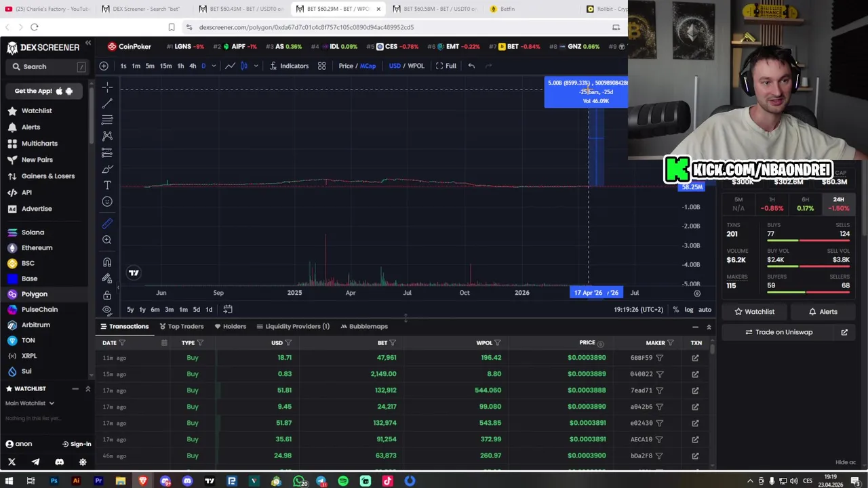Open the Fibonacci/gann lines tool

click(x=107, y=119)
